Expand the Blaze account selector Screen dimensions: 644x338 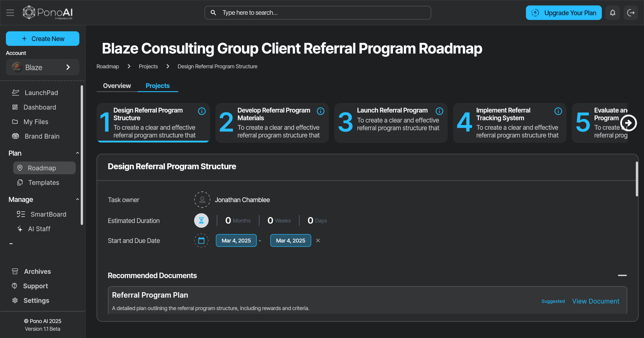click(43, 67)
